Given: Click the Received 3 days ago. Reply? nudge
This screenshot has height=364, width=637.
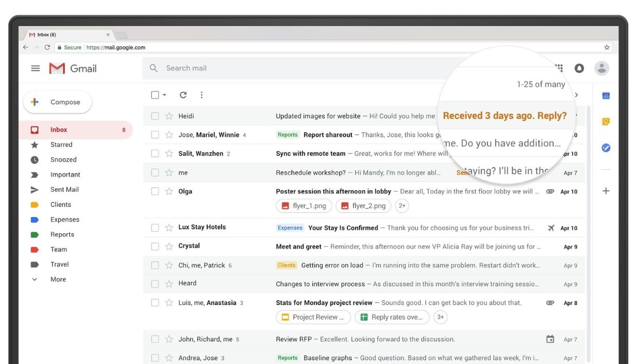Looking at the screenshot, I should 505,116.
